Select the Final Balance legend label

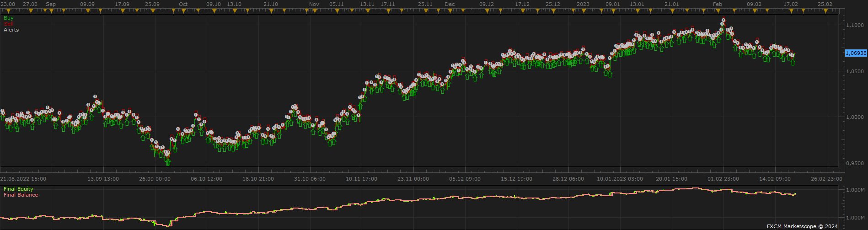[x=21, y=195]
